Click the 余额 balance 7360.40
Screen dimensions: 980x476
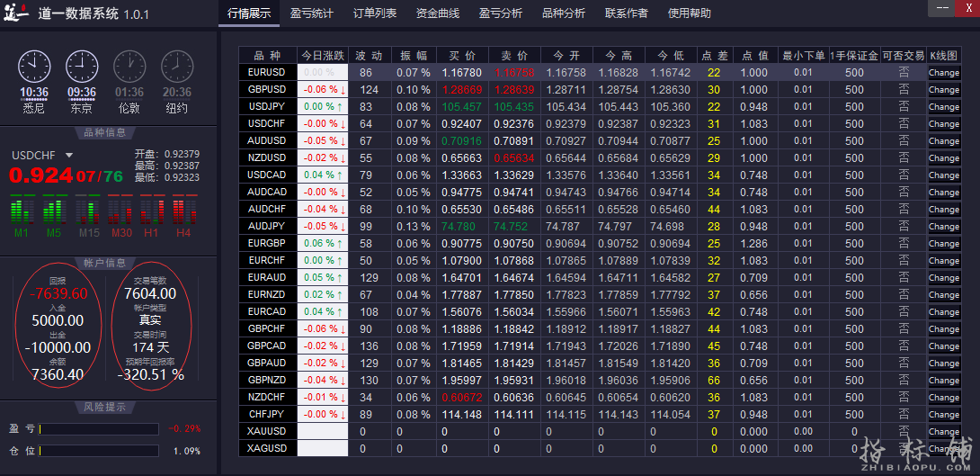coord(58,374)
